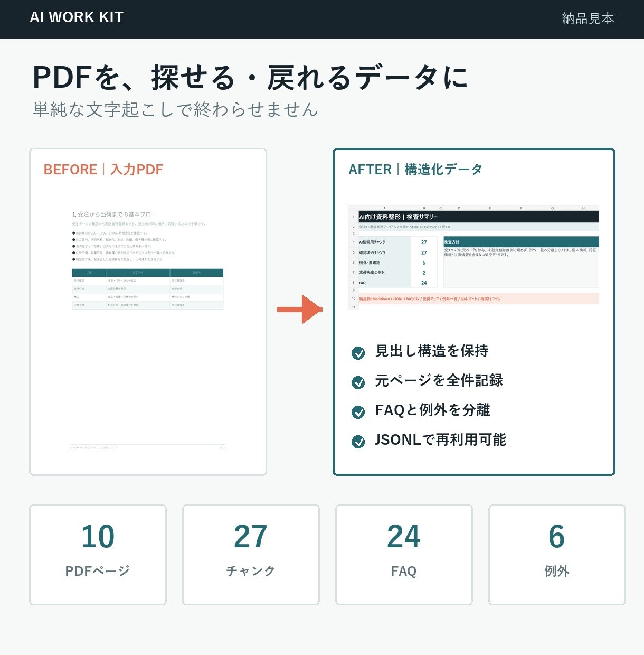This screenshot has height=655, width=644.
Task: Click the spreadsheet title AI向け資料整形 | 検査サマリー
Action: pyautogui.click(x=398, y=217)
